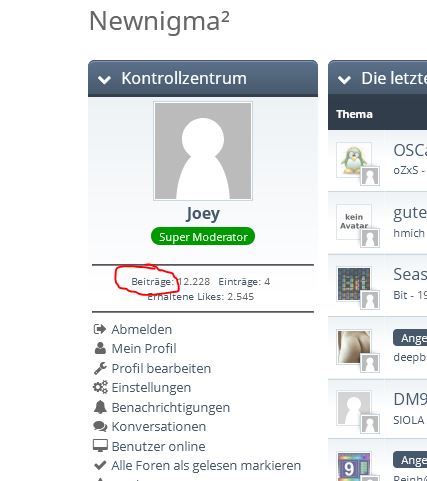Click the speech bubbles Konversationen icon

coord(100,426)
